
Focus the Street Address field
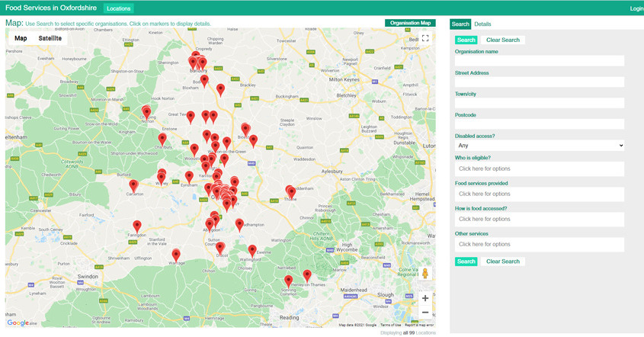click(x=540, y=82)
